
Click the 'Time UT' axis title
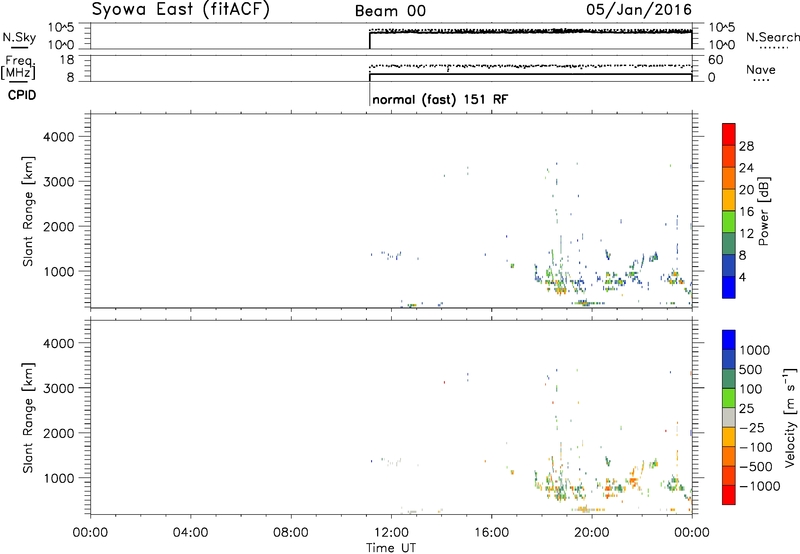[x=391, y=548]
